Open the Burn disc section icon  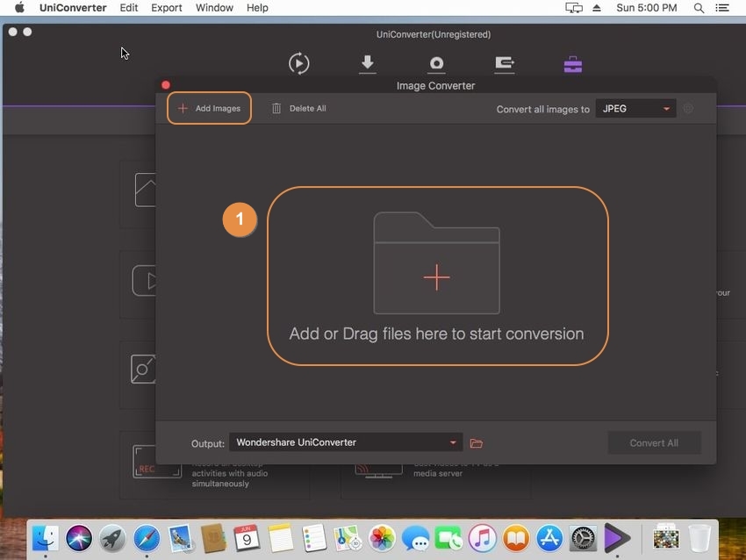tap(436, 63)
